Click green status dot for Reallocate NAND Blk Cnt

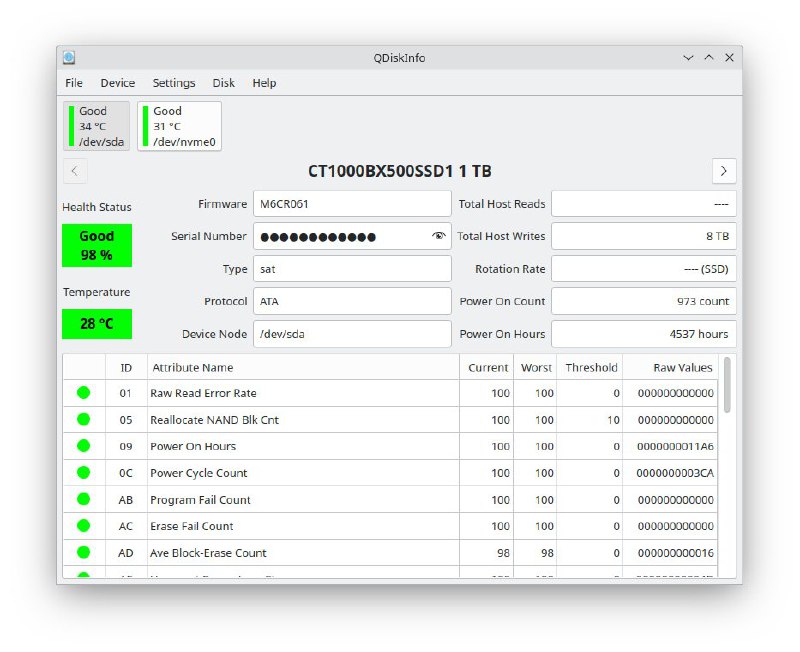[83, 420]
